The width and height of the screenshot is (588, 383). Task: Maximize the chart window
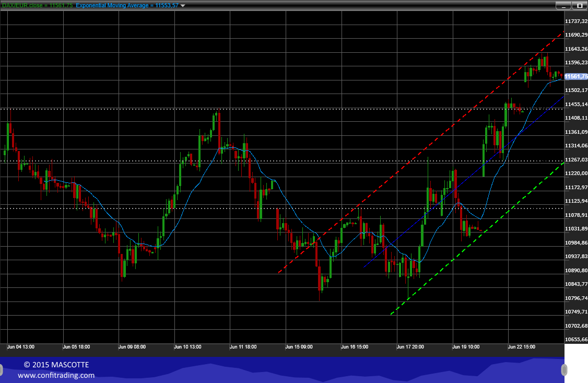point(579,6)
